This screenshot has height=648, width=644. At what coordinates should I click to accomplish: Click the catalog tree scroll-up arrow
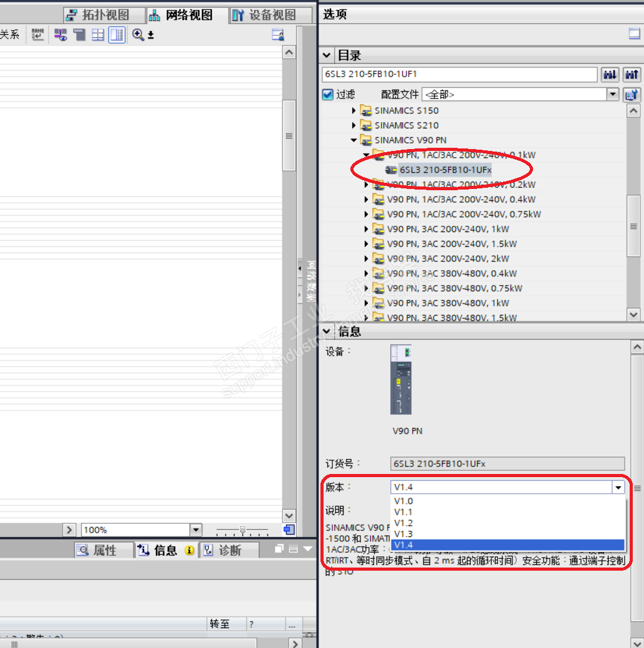point(633,111)
